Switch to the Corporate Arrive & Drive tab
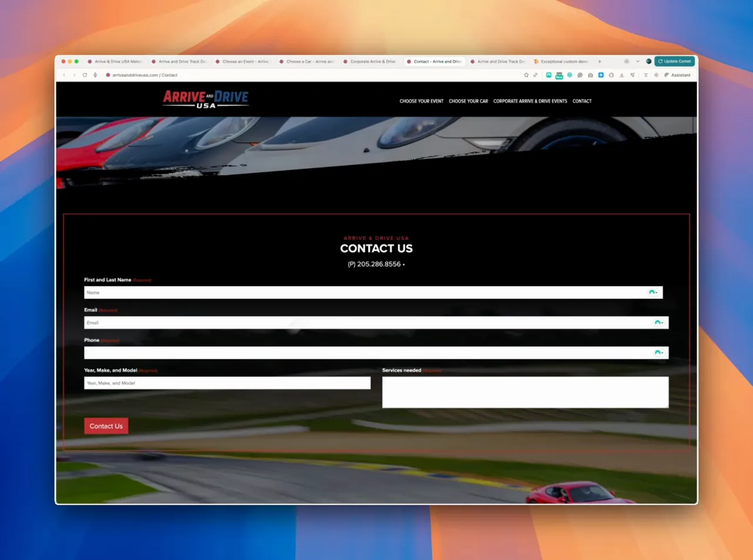The width and height of the screenshot is (753, 560). point(370,61)
